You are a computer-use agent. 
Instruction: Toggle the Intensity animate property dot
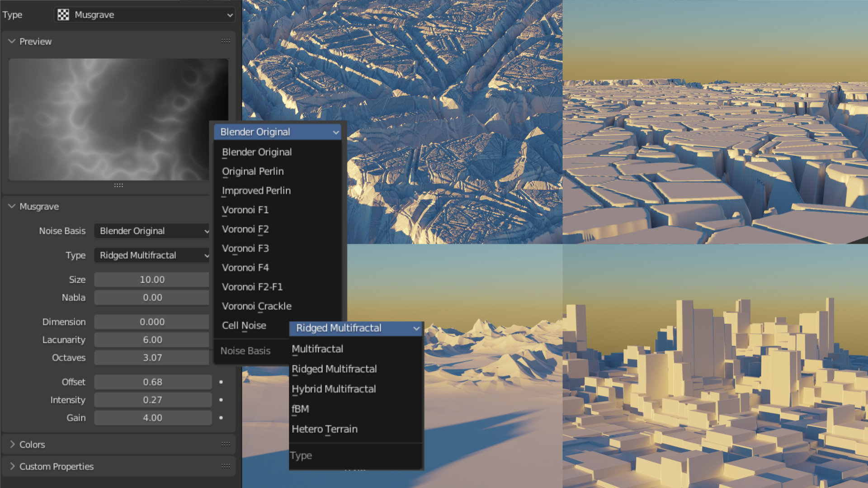click(221, 400)
